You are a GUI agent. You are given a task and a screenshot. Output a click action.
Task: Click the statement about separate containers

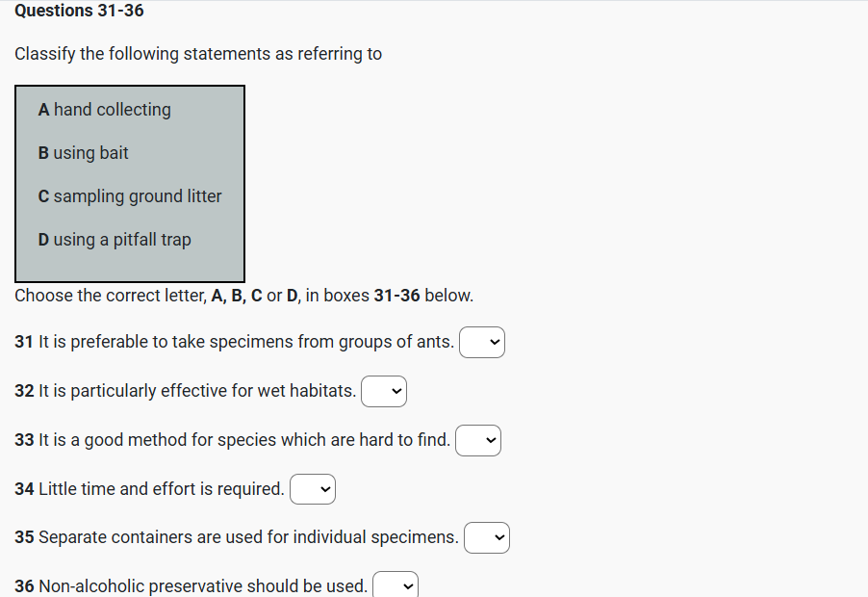[x=237, y=538]
